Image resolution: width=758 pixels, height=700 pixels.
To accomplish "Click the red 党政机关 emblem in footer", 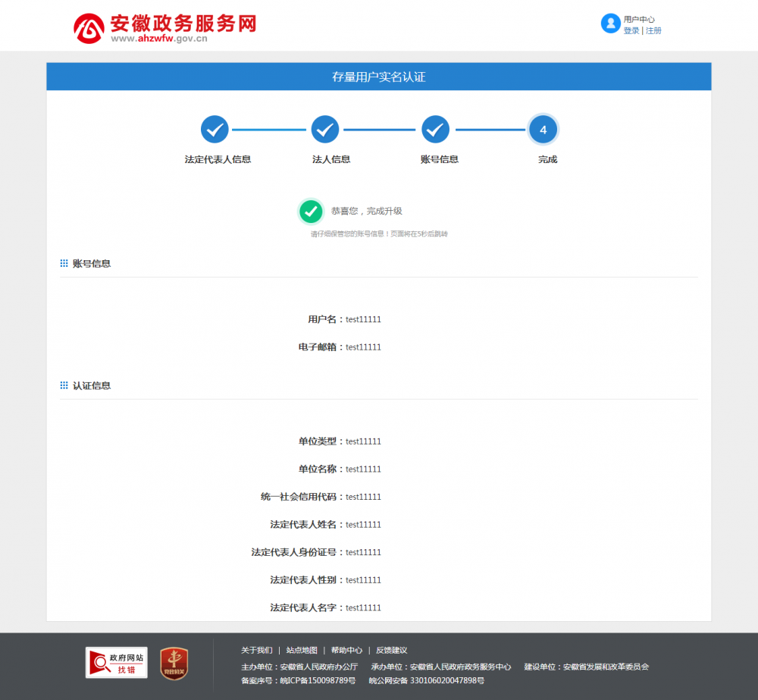I will tap(174, 661).
